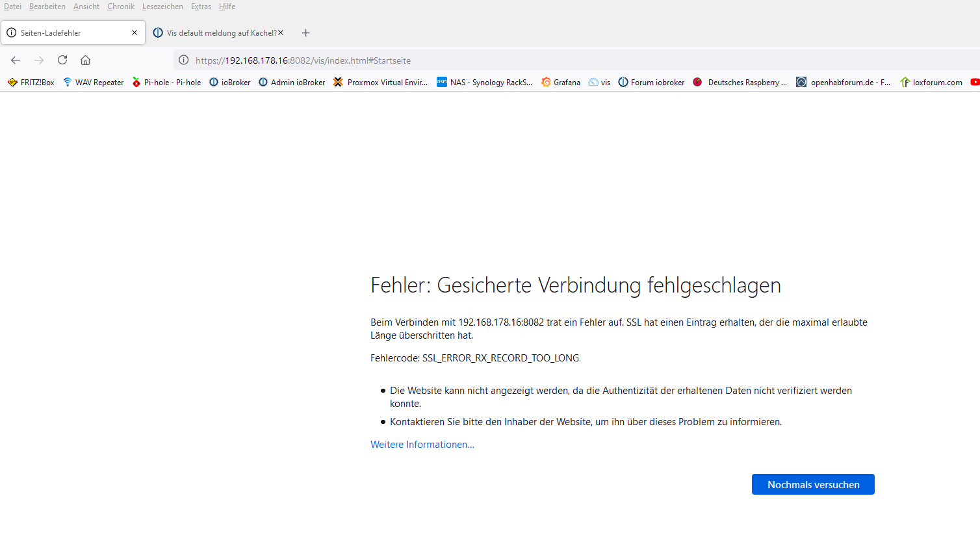Open the Hilfe menu
Image resolution: width=980 pixels, height=548 pixels.
[227, 7]
